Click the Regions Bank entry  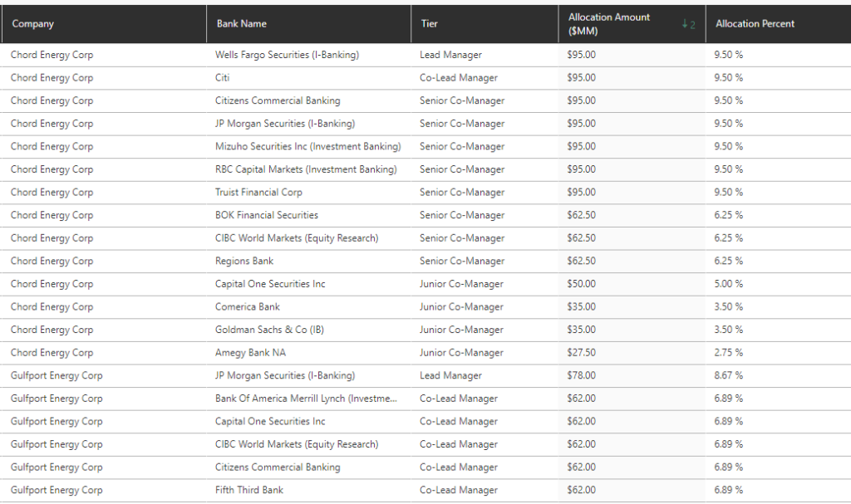[x=244, y=261]
